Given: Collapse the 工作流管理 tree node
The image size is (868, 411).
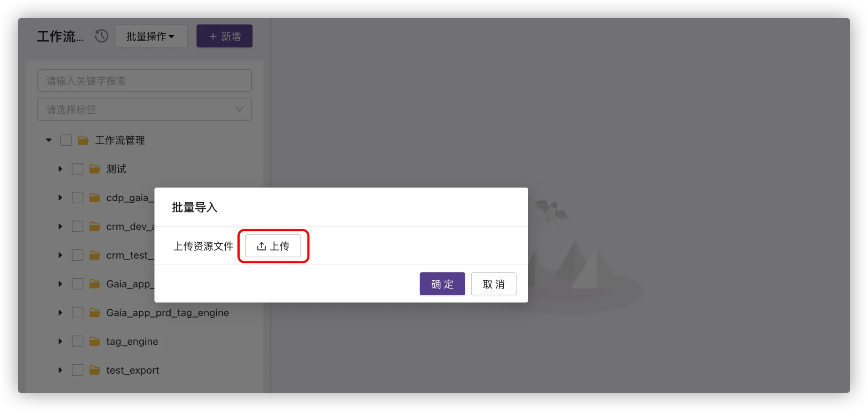Looking at the screenshot, I should click(x=49, y=141).
